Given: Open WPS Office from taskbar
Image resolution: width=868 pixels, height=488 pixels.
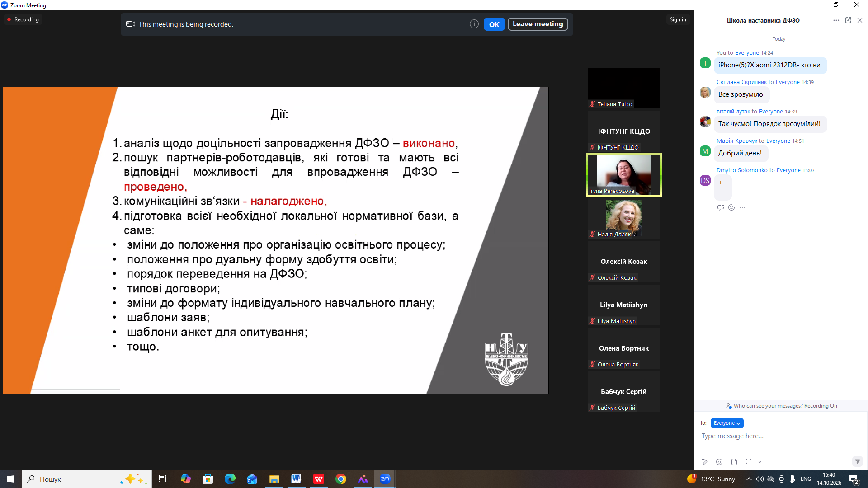Looking at the screenshot, I should coord(319,479).
